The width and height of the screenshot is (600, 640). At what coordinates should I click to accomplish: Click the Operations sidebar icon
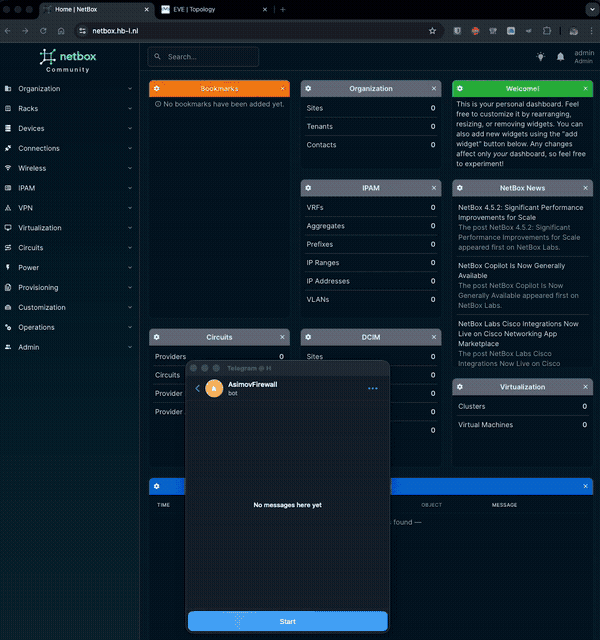click(x=8, y=327)
